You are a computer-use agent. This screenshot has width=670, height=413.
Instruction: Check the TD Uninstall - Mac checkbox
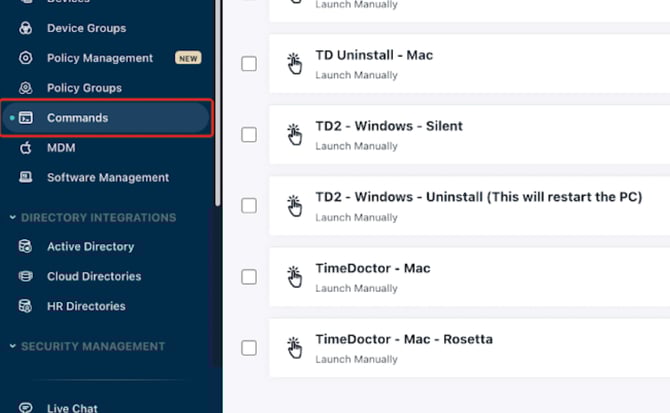pyautogui.click(x=249, y=64)
